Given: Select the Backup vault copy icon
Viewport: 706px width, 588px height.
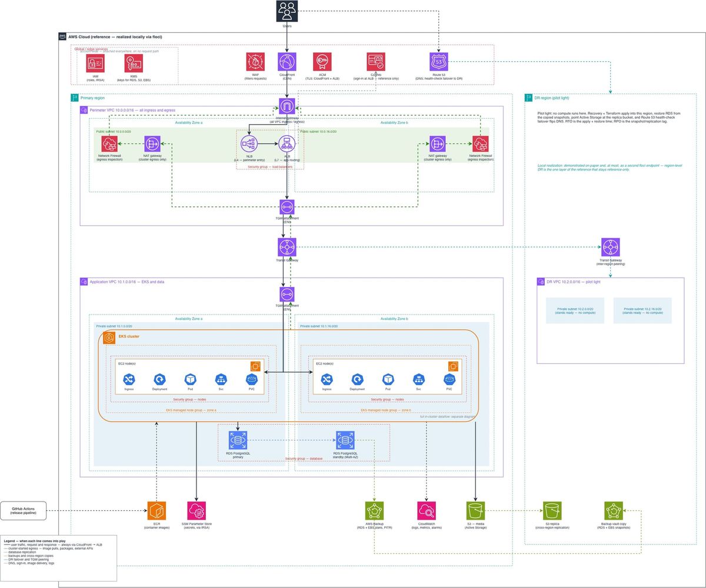Looking at the screenshot, I should pos(614,511).
